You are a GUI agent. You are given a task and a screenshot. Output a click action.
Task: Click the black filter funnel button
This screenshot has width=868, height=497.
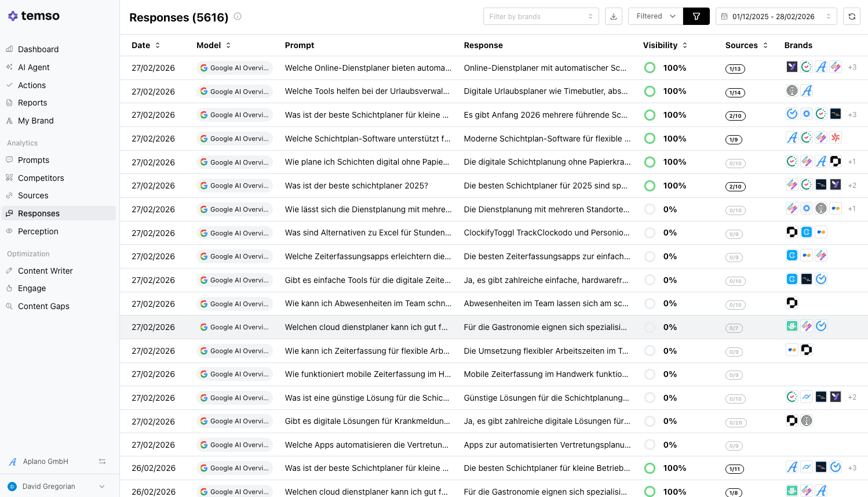(x=696, y=17)
